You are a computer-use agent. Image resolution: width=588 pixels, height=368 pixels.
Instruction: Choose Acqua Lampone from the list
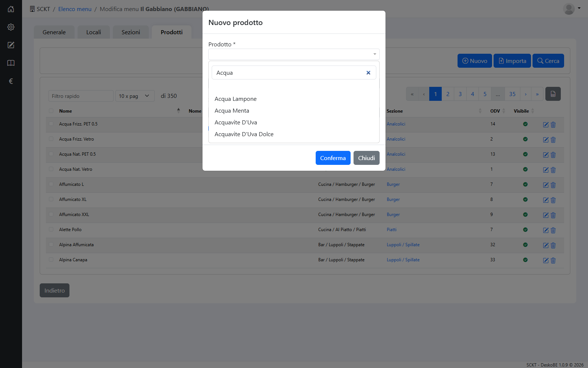point(294,99)
